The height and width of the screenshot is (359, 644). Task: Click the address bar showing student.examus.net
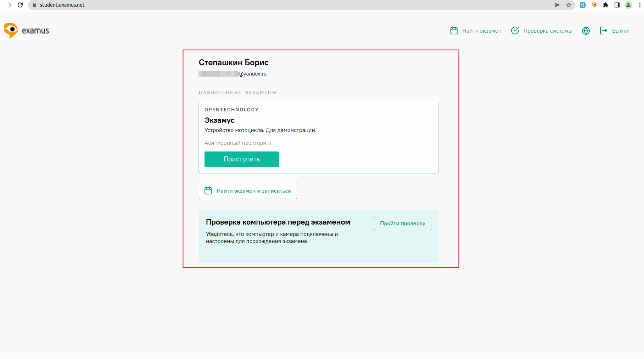(x=284, y=5)
